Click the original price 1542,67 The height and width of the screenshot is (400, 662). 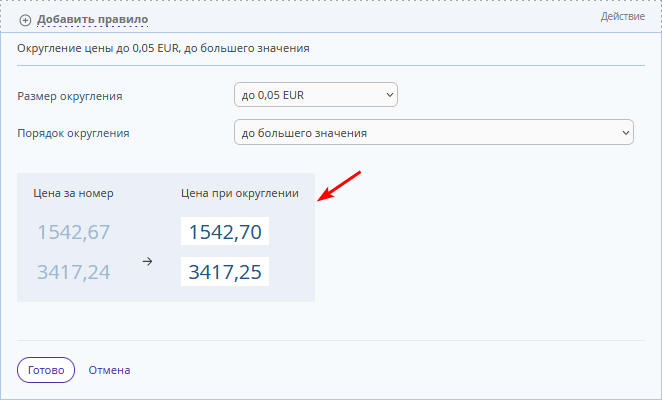[74, 232]
